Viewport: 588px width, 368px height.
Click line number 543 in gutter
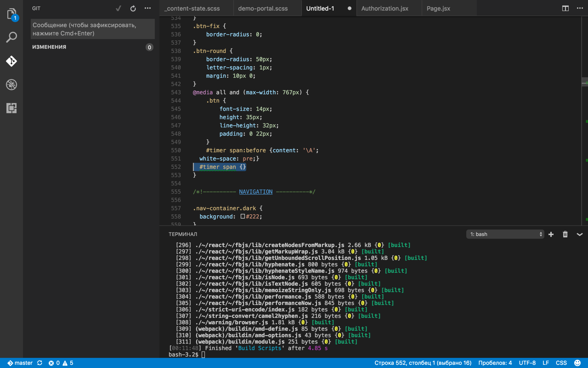pos(176,92)
